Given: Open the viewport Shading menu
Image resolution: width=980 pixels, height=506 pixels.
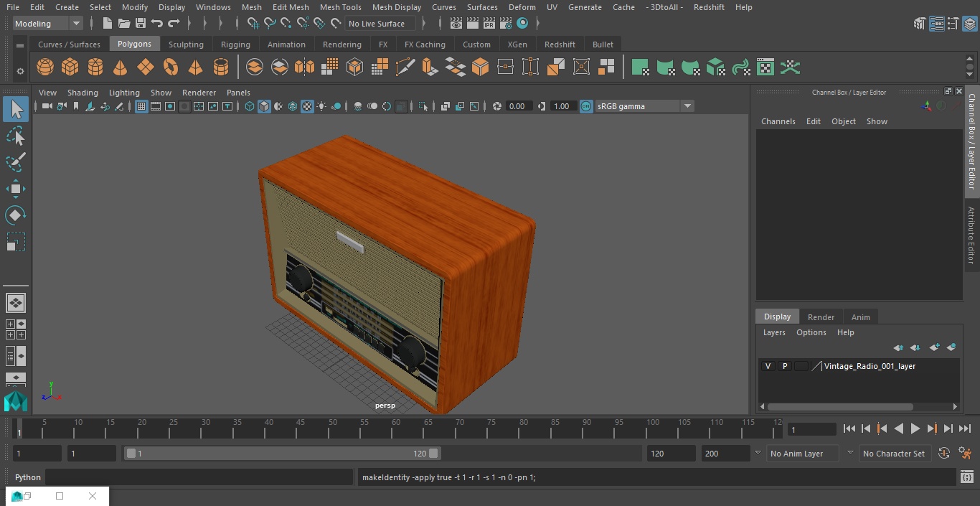Looking at the screenshot, I should (x=83, y=93).
